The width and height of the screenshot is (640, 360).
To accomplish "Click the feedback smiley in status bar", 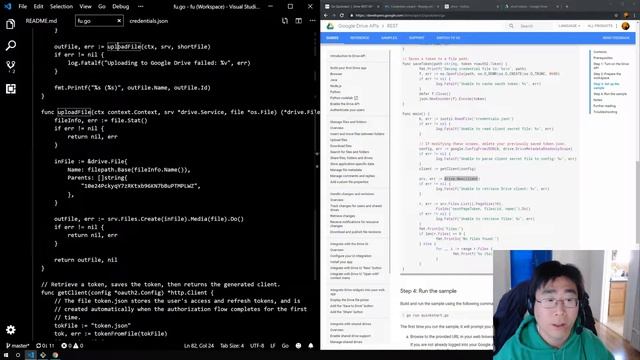I will pyautogui.click(x=298, y=346).
